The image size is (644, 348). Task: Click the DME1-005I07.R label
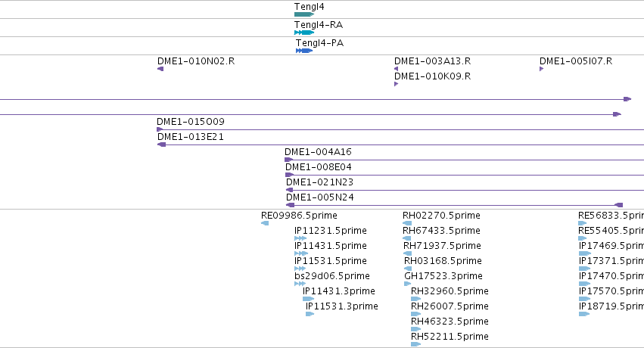576,61
